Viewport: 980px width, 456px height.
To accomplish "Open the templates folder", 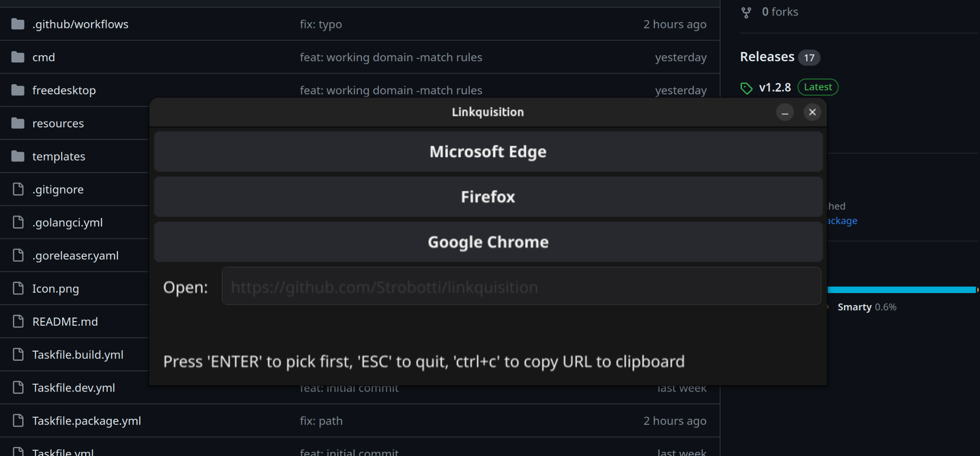I will coord(58,156).
